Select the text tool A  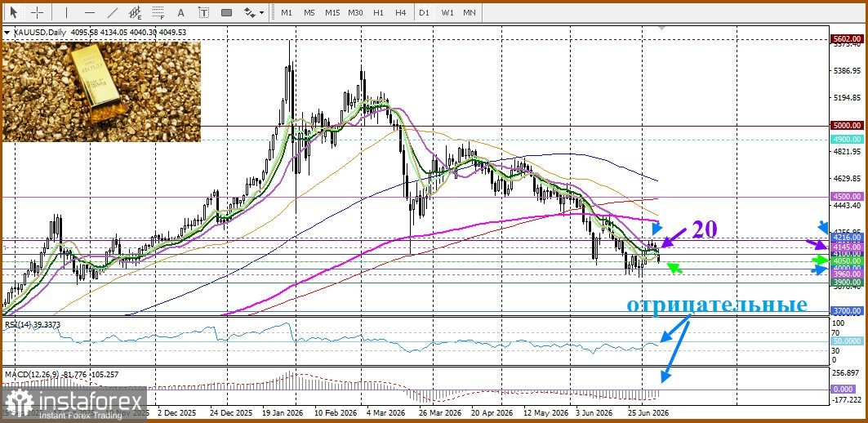tap(180, 12)
